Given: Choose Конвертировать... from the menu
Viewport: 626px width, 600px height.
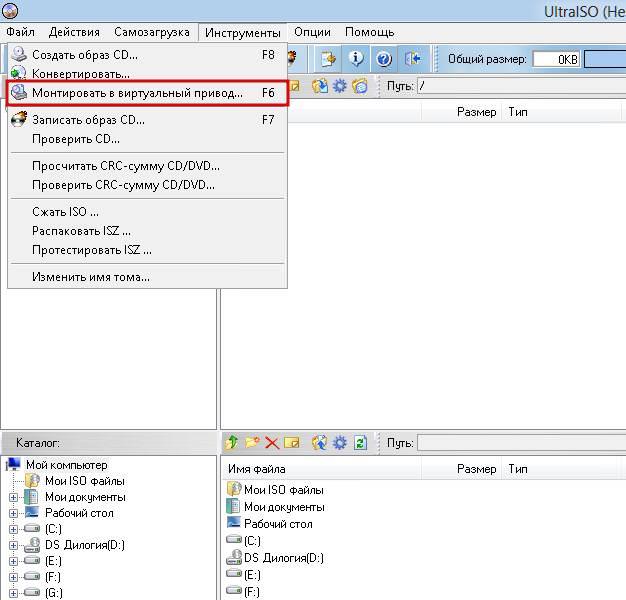Looking at the screenshot, I should pyautogui.click(x=147, y=74).
